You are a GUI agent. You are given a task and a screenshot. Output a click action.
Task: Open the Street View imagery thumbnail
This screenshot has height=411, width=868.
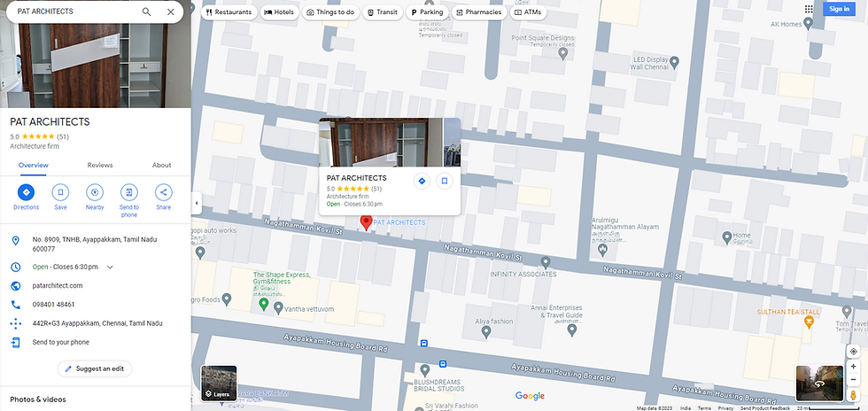(819, 383)
